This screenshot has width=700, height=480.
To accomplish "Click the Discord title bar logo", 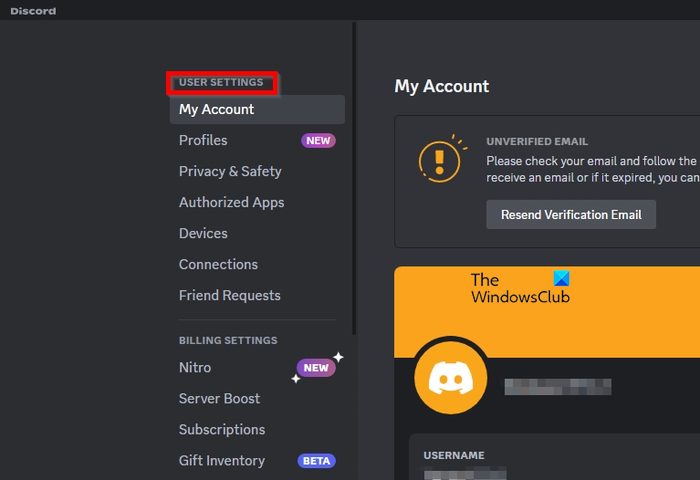I will tap(33, 11).
